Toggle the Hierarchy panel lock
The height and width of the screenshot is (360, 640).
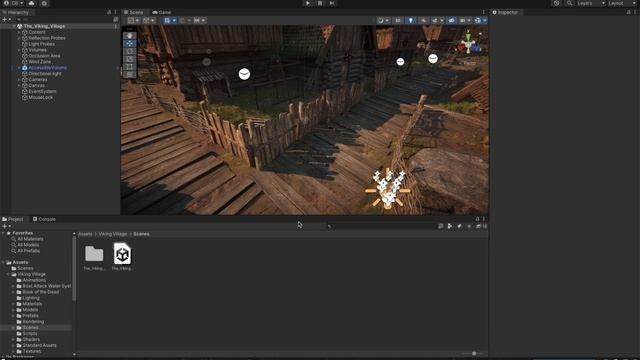coord(109,12)
